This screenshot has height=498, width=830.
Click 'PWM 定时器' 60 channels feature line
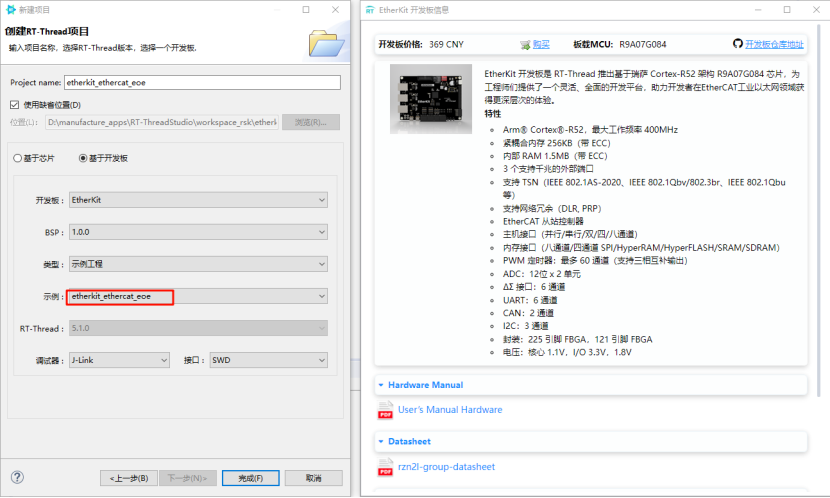coord(595,260)
